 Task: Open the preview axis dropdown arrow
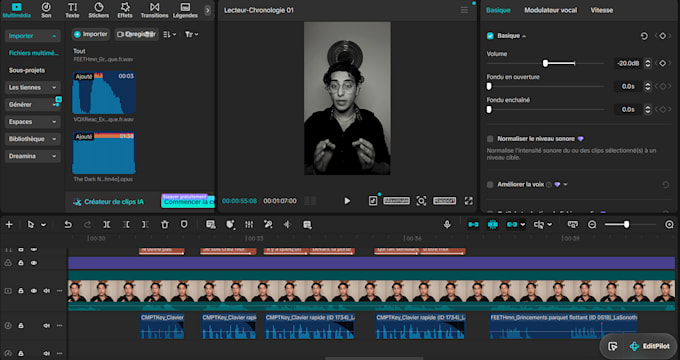[550, 225]
